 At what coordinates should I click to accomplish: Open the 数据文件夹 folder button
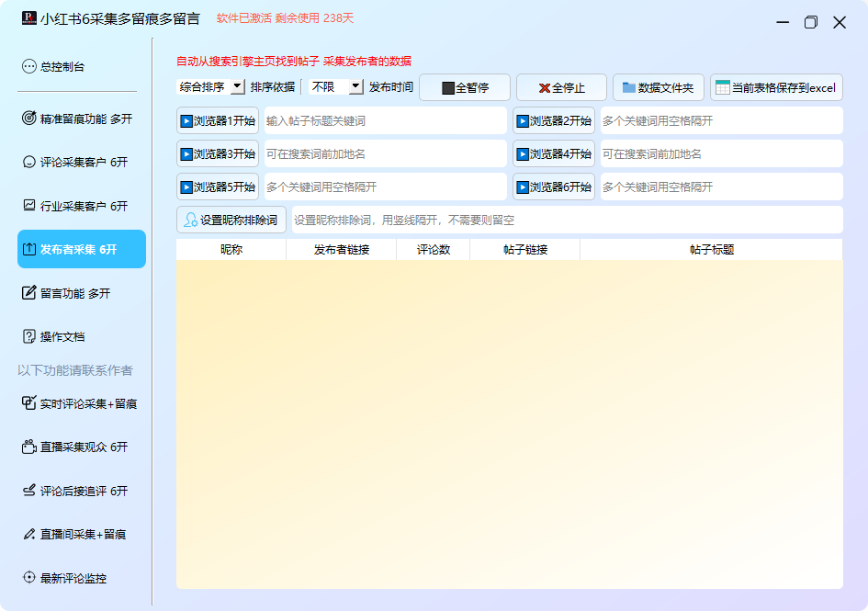pyautogui.click(x=658, y=88)
